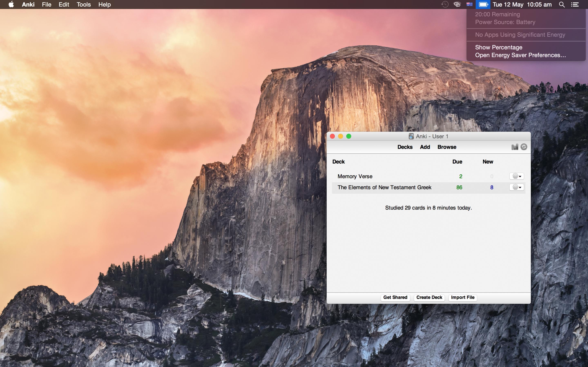Select Show Percentage in battery menu
Screen dimensions: 588x367
[x=499, y=47]
